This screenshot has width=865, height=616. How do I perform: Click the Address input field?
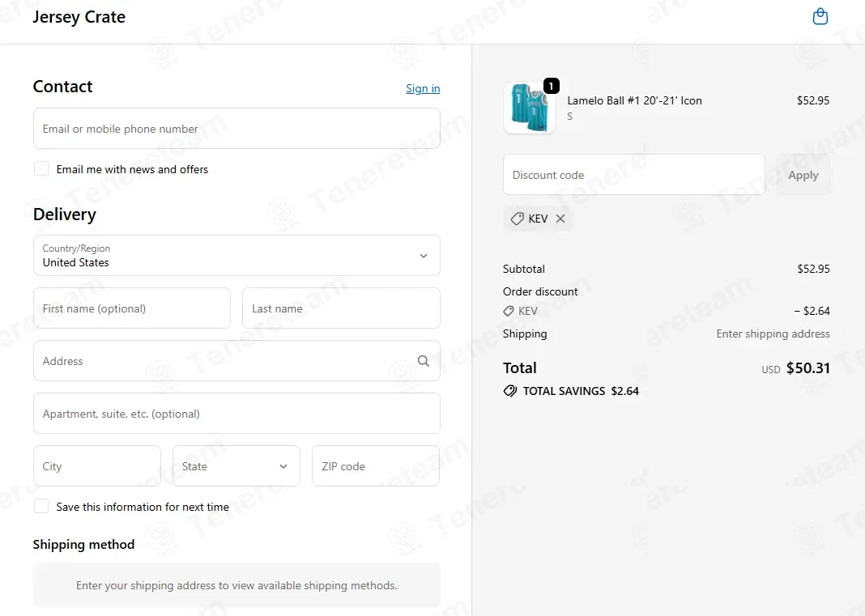click(236, 361)
